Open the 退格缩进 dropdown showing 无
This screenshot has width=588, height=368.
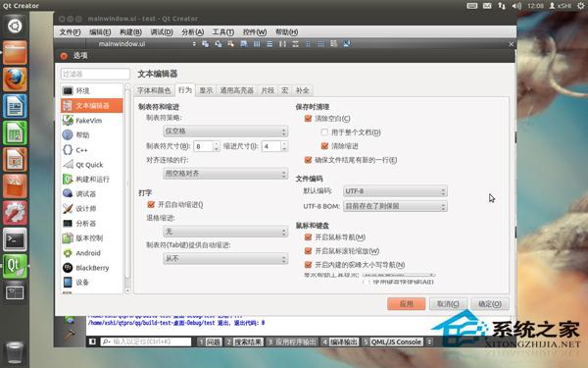[x=225, y=232]
